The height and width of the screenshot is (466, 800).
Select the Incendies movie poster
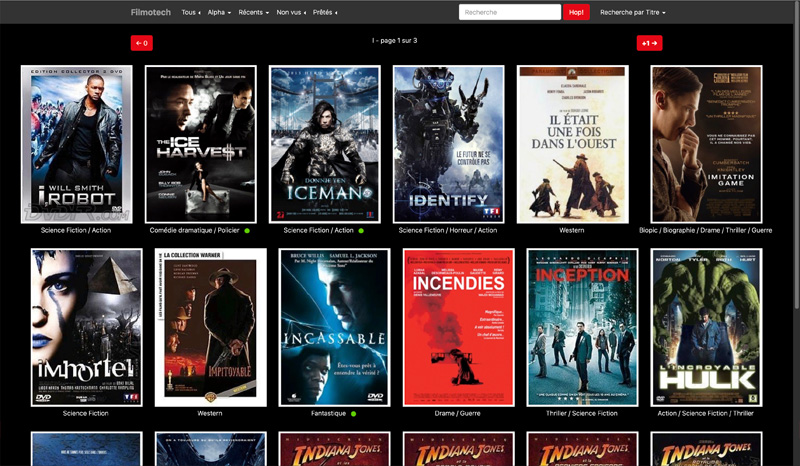click(459, 328)
